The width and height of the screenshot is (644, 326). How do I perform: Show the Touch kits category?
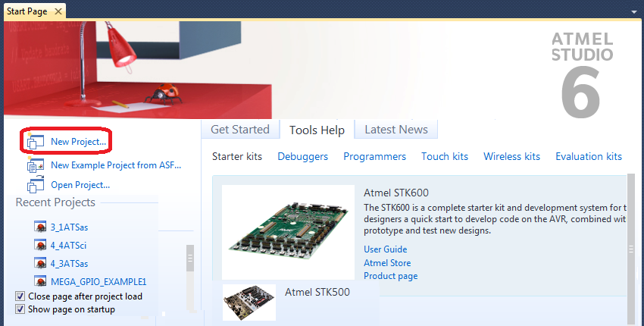445,157
